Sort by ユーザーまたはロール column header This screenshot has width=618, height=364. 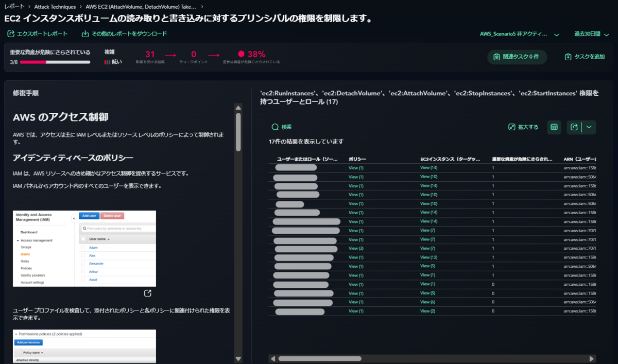pyautogui.click(x=308, y=159)
